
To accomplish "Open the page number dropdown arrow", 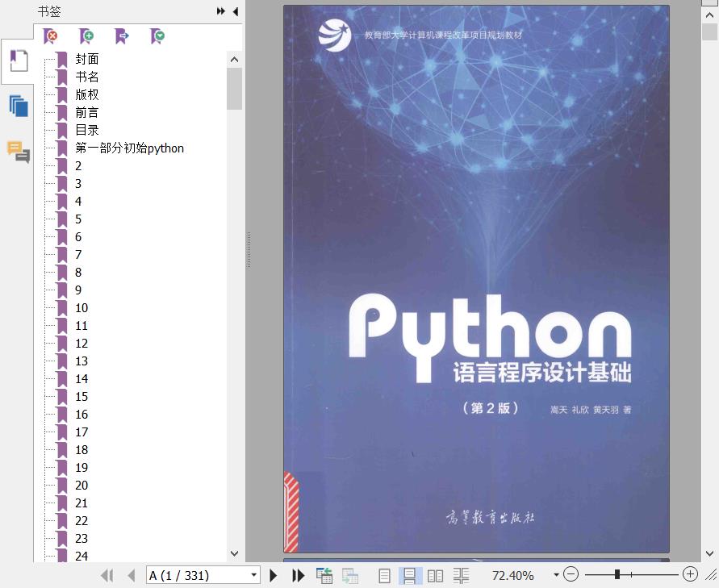I will point(253,575).
